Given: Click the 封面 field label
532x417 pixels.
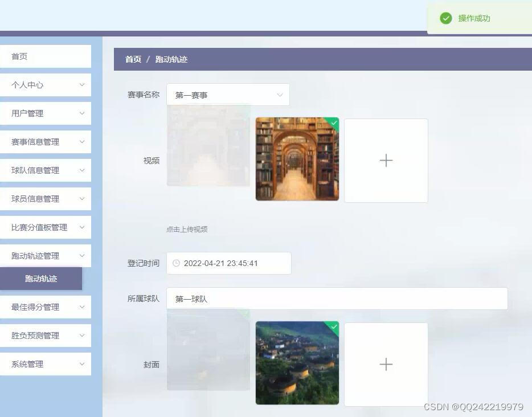Looking at the screenshot, I should tap(152, 365).
